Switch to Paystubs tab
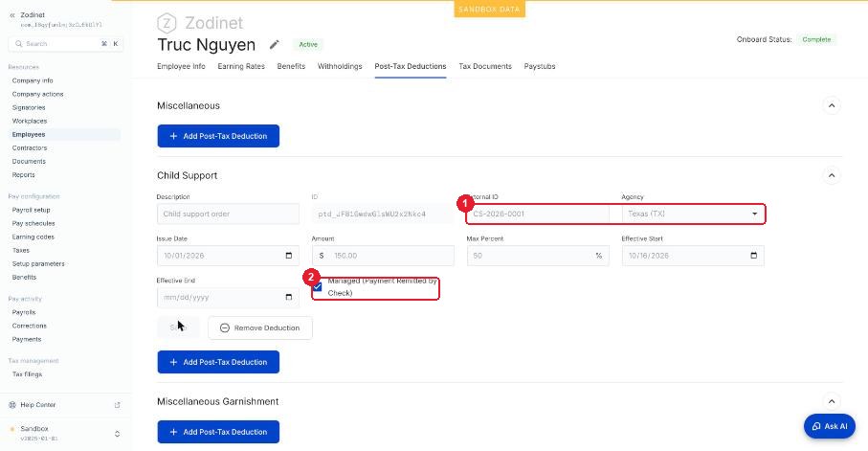Viewport: 868px width, 451px height. pyautogui.click(x=540, y=66)
